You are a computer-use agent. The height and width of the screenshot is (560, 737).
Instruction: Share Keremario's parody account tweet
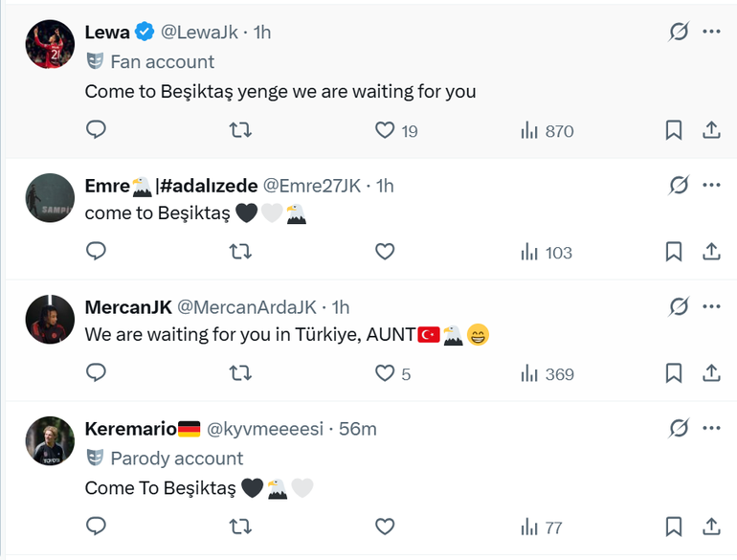pyautogui.click(x=711, y=526)
